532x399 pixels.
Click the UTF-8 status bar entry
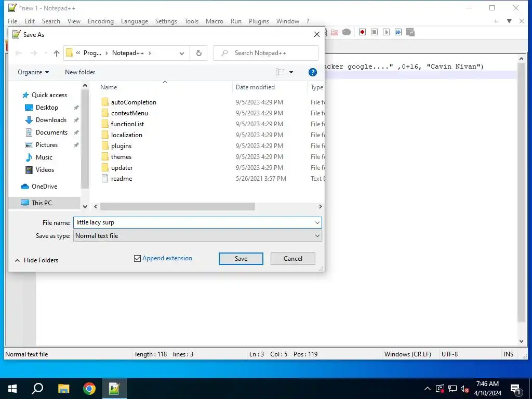(x=449, y=354)
